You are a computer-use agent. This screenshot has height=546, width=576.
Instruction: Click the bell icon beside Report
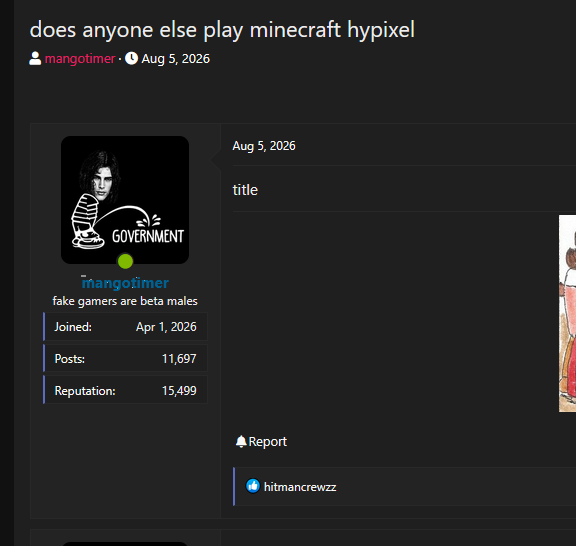pos(241,441)
